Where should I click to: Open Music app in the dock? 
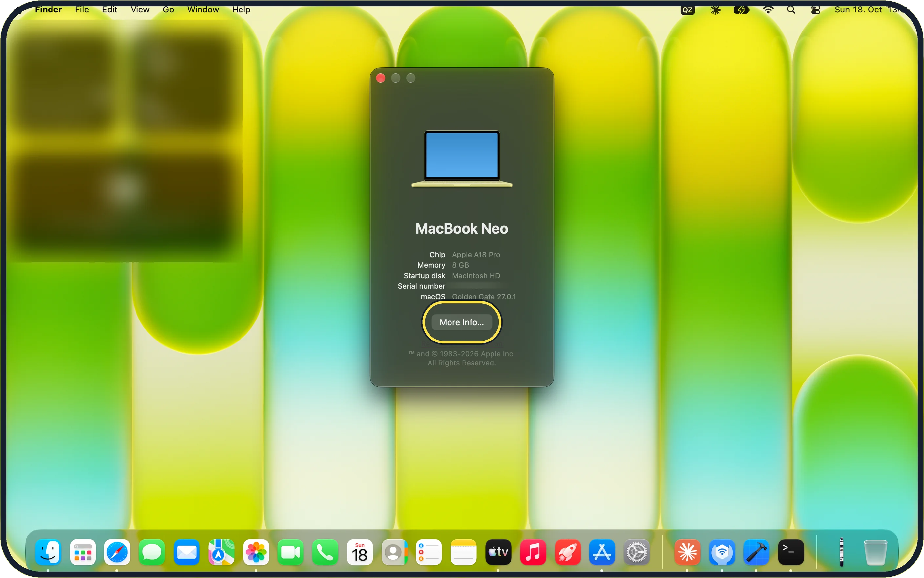tap(533, 552)
